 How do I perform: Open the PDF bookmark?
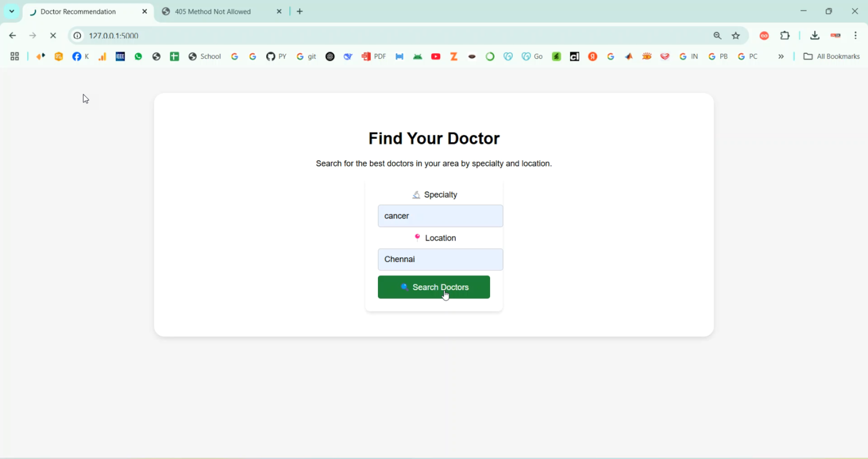[x=374, y=57]
